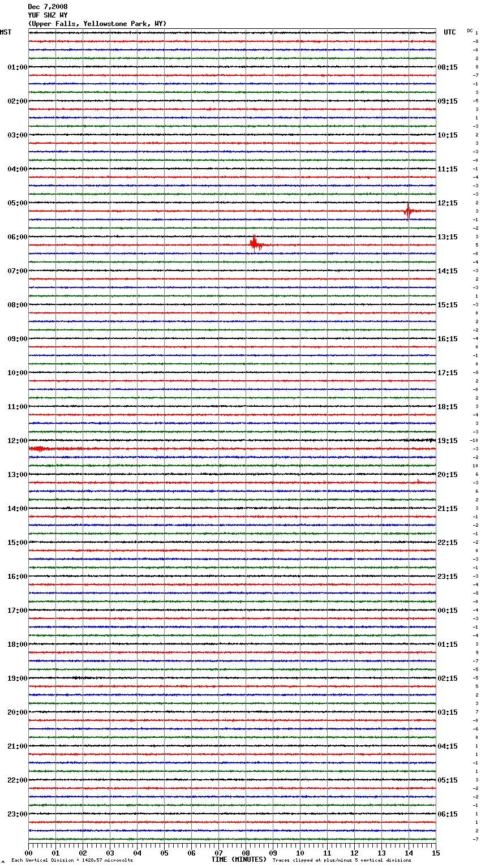Image resolution: width=481 pixels, height=868 pixels.
Task: Click the 04:15 UTC time label
Action: [x=448, y=746]
